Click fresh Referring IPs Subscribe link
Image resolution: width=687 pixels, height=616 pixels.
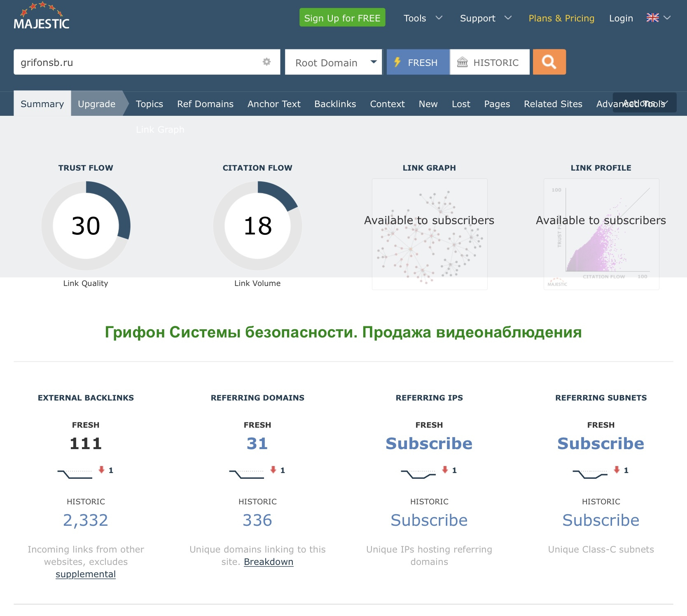(429, 443)
